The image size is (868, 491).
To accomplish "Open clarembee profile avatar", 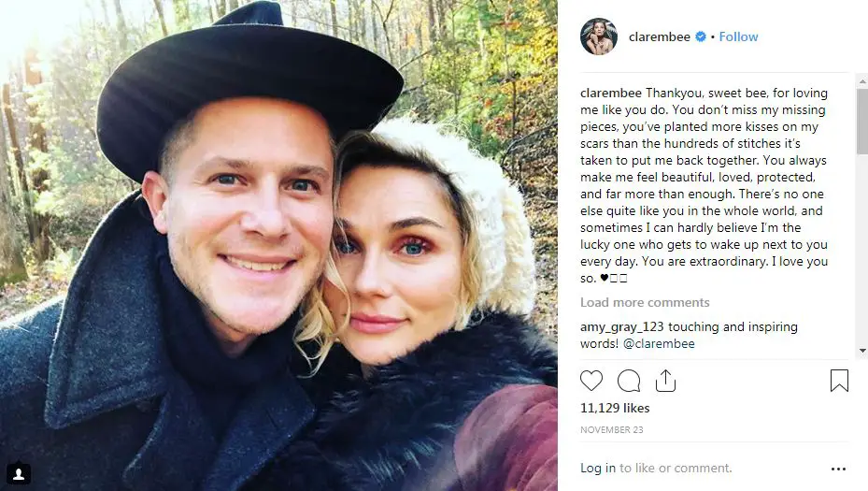I will [598, 36].
